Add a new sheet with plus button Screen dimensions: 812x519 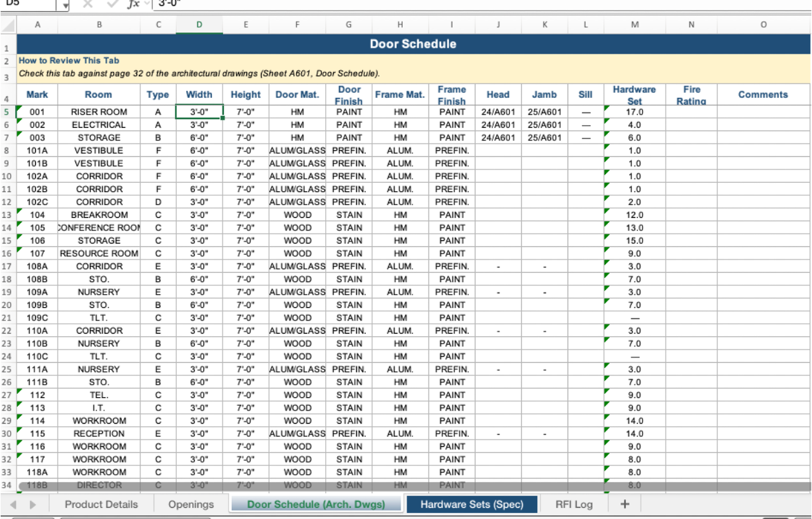624,504
